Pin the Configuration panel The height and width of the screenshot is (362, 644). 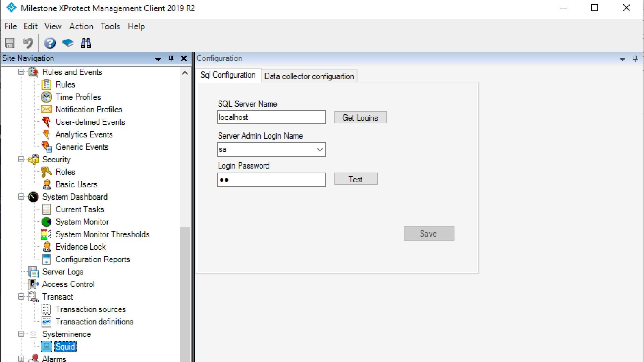pyautogui.click(x=635, y=58)
